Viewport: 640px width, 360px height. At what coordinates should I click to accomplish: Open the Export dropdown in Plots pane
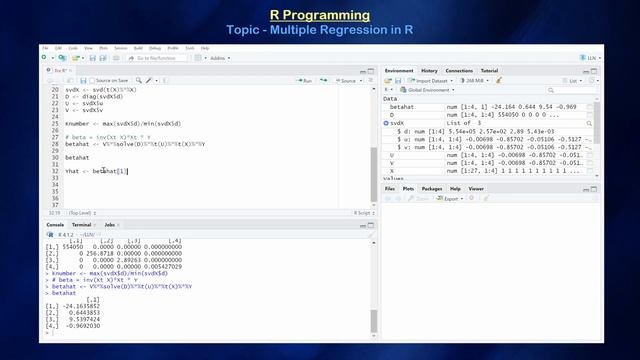coord(450,198)
